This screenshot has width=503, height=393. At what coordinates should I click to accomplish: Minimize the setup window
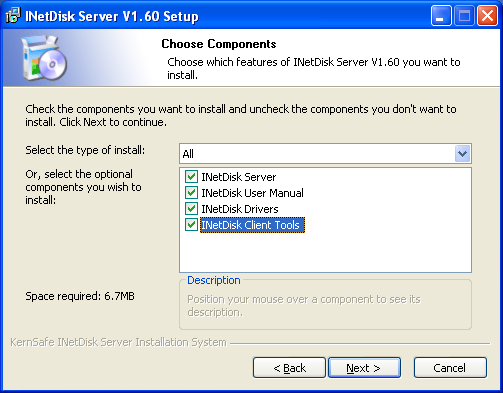coord(441,16)
